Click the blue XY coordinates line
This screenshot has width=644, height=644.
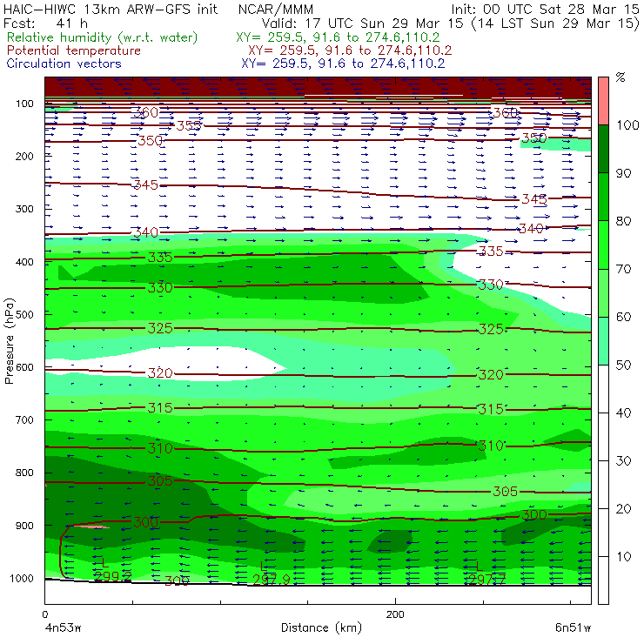[x=343, y=64]
